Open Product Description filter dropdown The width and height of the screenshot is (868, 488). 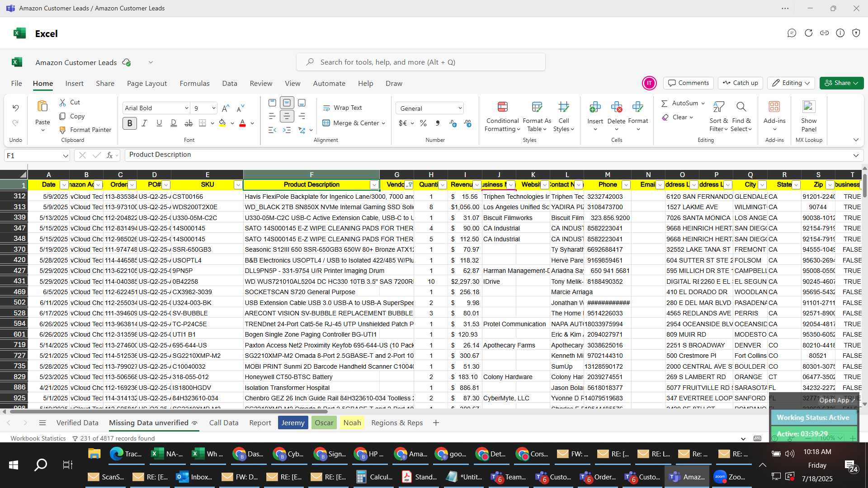[x=374, y=185]
